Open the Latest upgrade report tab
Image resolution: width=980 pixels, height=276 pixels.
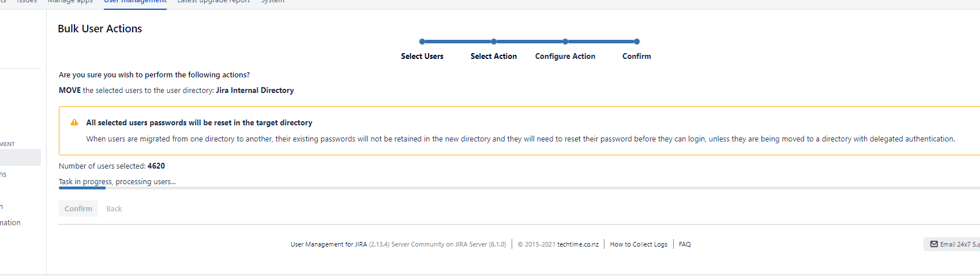213,2
